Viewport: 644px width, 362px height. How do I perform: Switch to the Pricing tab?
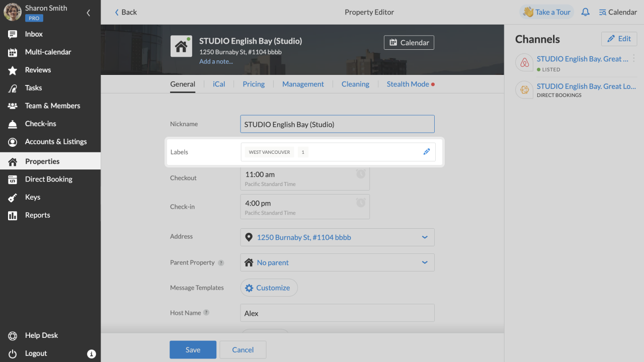[254, 84]
